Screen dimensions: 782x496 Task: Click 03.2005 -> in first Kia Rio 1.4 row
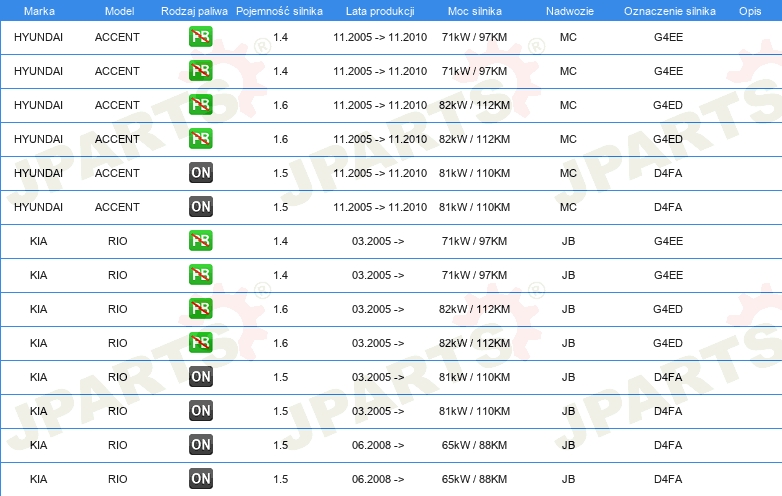click(378, 241)
